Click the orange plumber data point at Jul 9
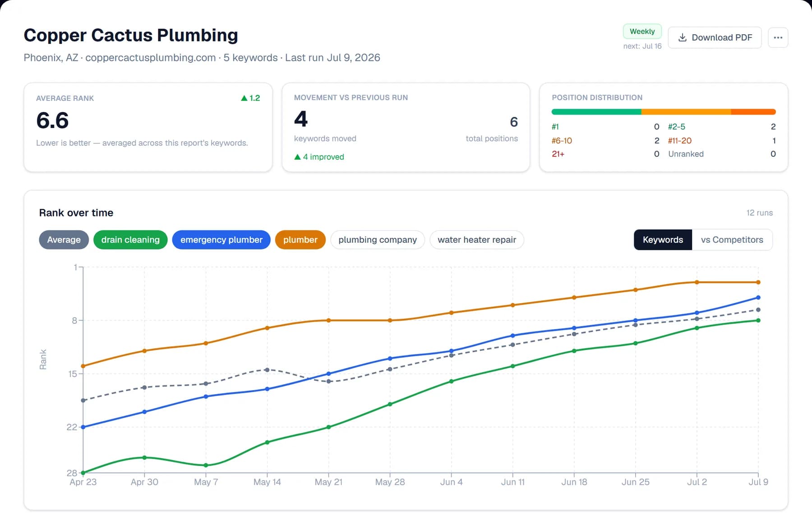Screen dimensions: 812x520 758,282
